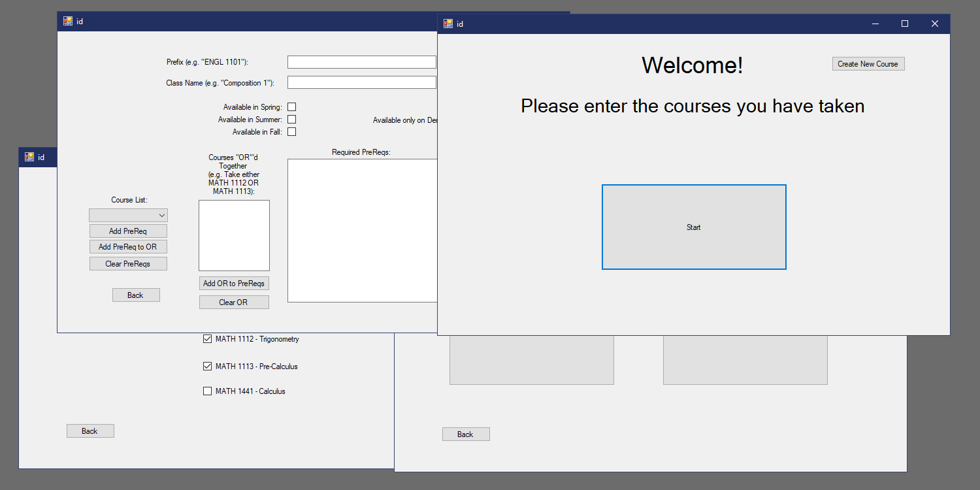This screenshot has width=980, height=490.
Task: Uncheck MATH 1113 - Pre-Calculus checkbox
Action: [207, 367]
